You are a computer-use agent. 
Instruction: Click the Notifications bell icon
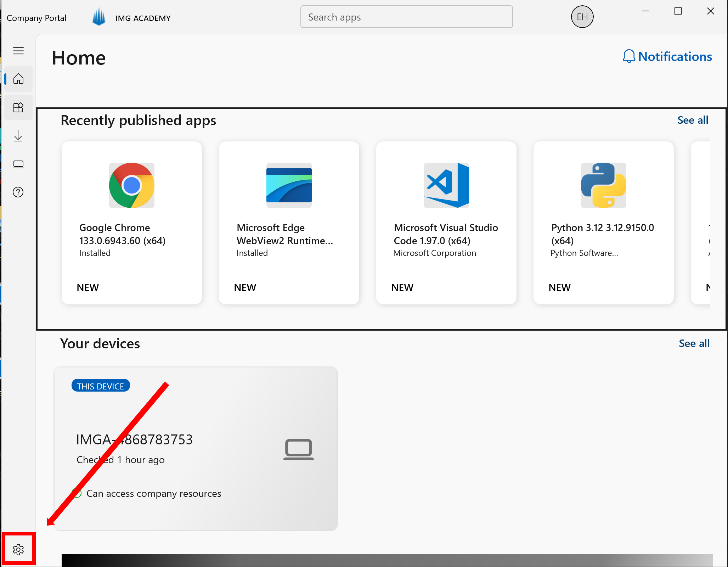click(x=629, y=56)
